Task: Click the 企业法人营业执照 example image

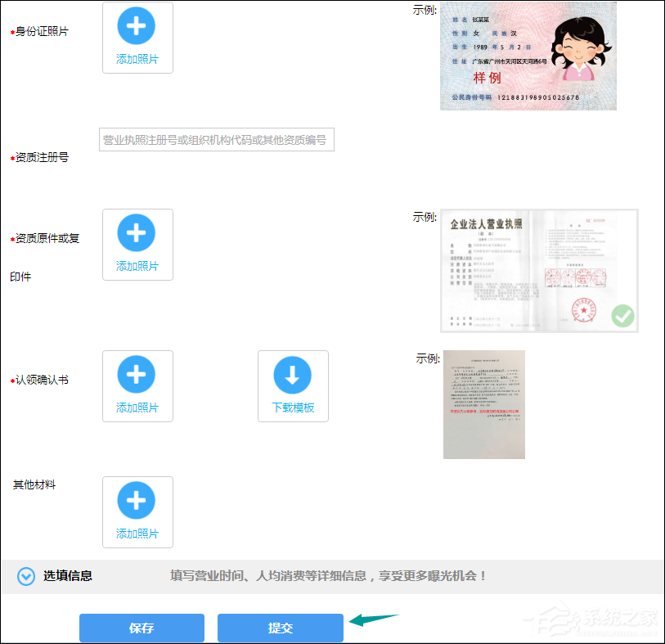Action: (539, 270)
